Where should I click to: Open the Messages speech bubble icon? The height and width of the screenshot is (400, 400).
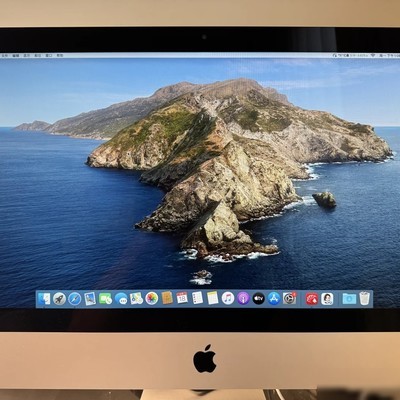(x=121, y=299)
